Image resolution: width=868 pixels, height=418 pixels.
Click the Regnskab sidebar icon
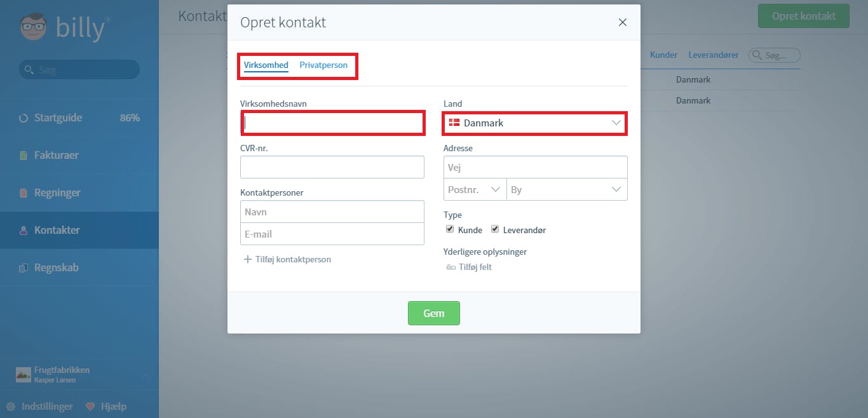click(24, 268)
